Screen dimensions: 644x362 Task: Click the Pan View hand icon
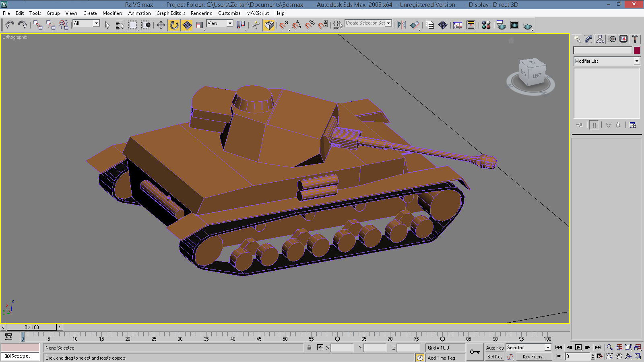click(619, 356)
